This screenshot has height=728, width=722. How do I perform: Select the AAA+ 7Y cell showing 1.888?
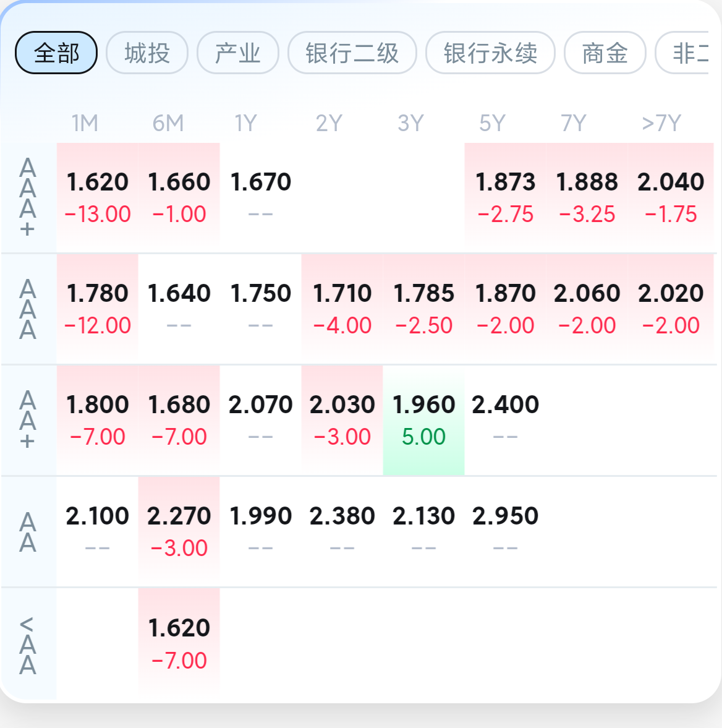coord(587,198)
